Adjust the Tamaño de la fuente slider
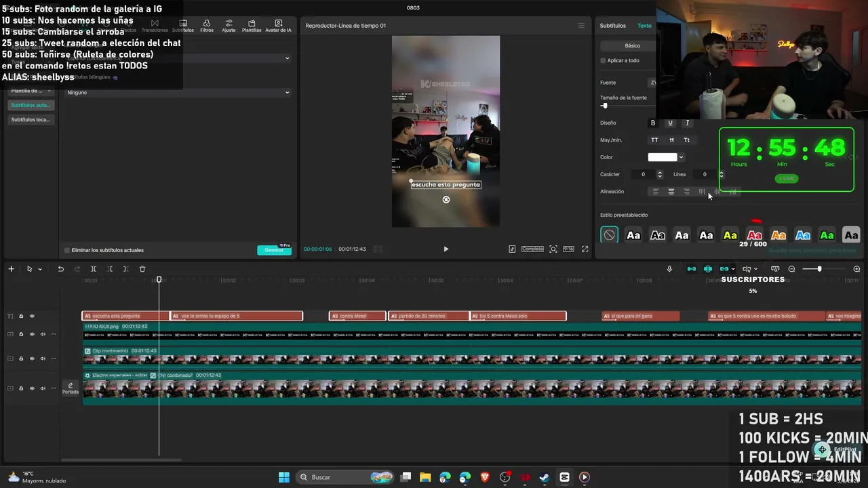Viewport: 868px width, 488px height. pos(604,106)
